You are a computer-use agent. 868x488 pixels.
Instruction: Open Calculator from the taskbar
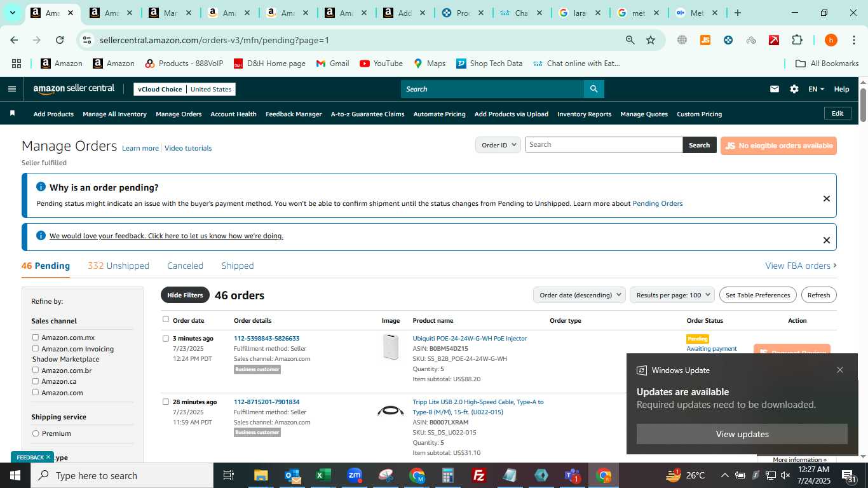click(448, 475)
